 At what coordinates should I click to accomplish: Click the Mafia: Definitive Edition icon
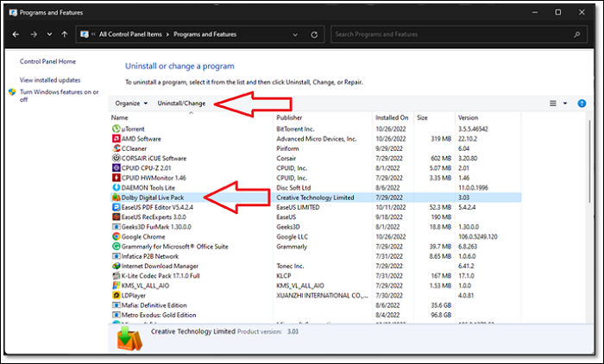coord(116,305)
